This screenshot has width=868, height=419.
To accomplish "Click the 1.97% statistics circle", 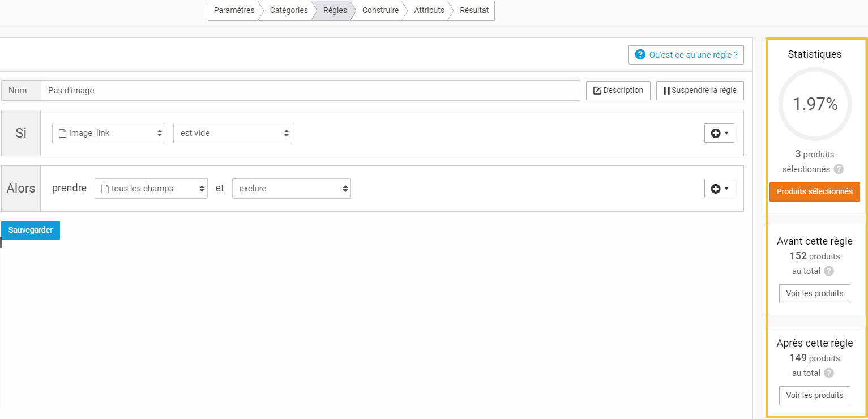I will (815, 104).
